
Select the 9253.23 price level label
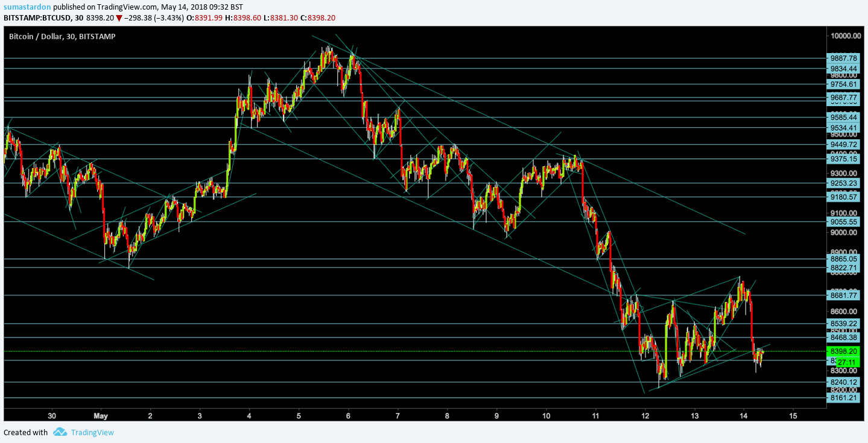click(x=843, y=183)
